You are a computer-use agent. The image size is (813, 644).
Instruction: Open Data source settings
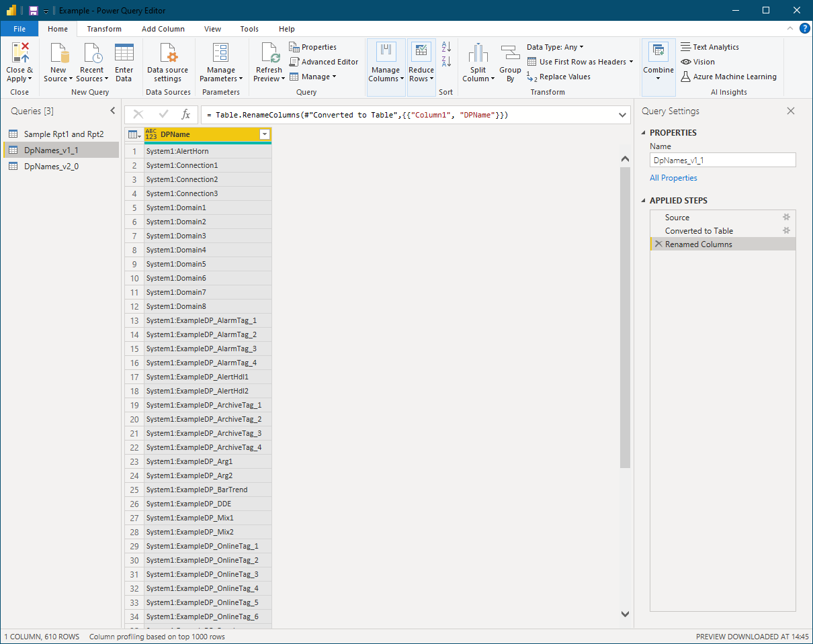click(167, 60)
